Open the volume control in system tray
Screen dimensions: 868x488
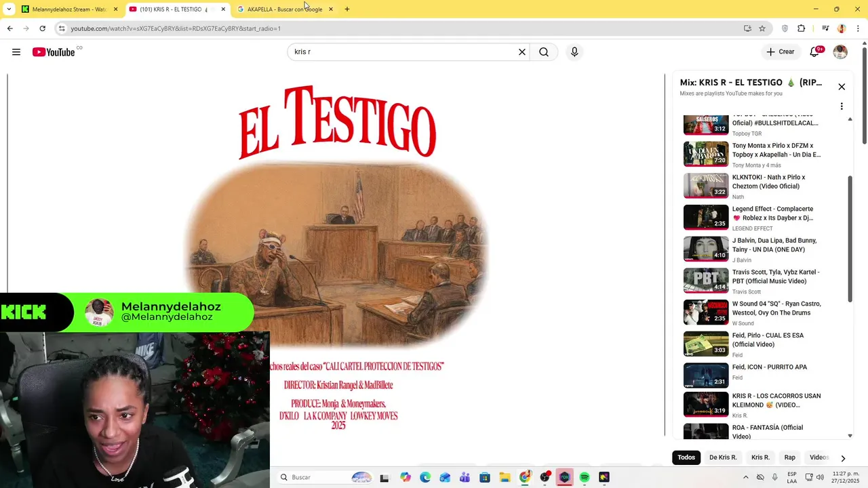[820, 477]
